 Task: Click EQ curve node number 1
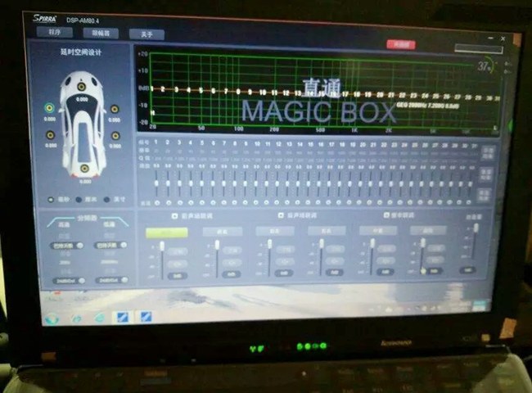point(152,89)
